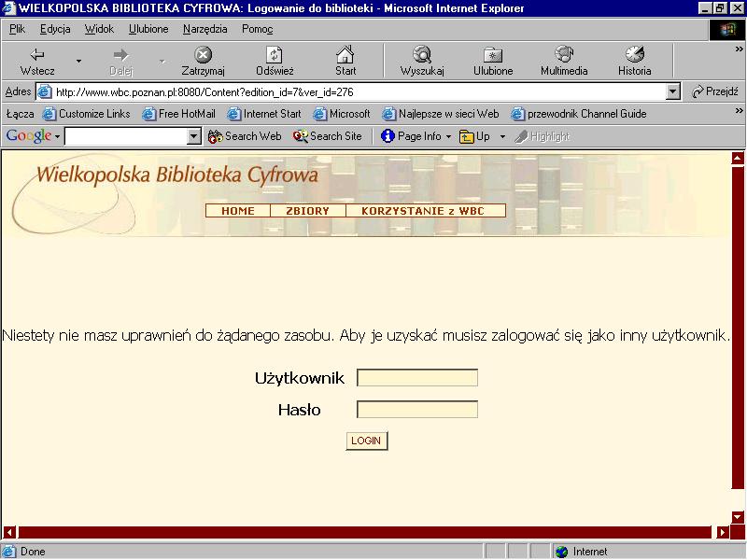Click the Internet Explorer title bar icon
The width and height of the screenshot is (747, 560).
tap(9, 8)
